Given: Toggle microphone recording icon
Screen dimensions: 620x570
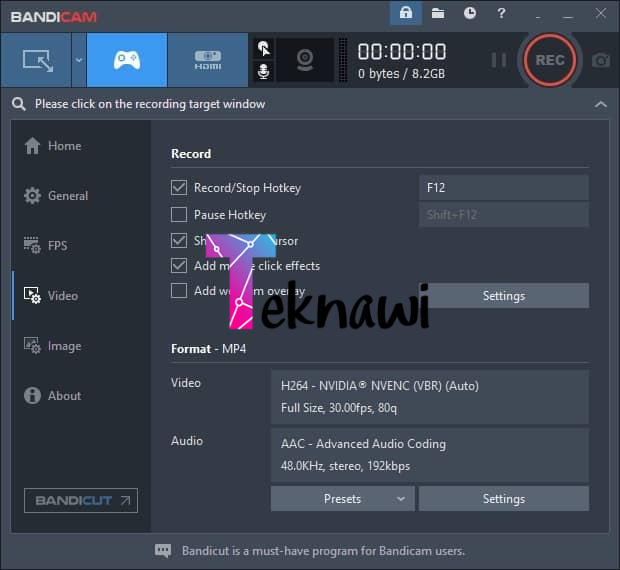Looking at the screenshot, I should (263, 72).
